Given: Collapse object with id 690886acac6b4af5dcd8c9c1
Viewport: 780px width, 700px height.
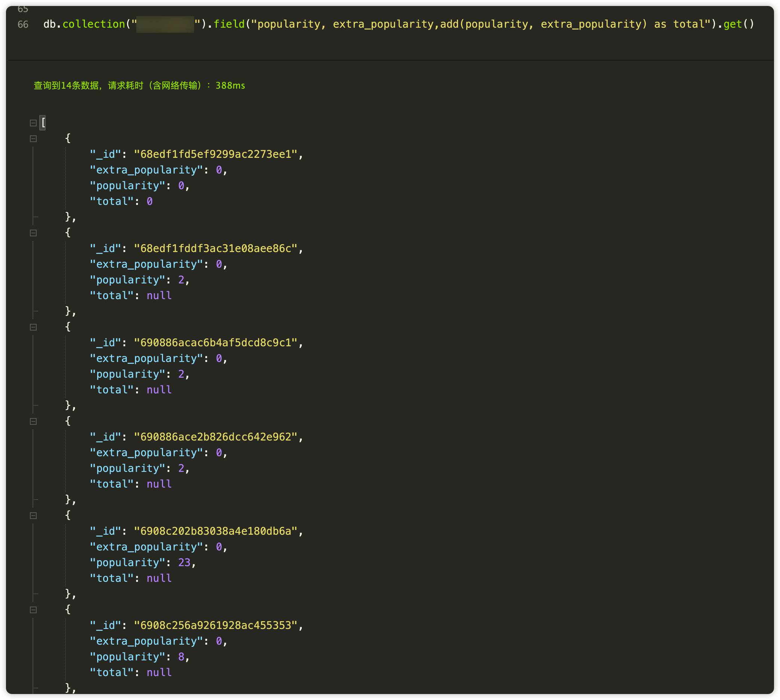Looking at the screenshot, I should click(33, 327).
